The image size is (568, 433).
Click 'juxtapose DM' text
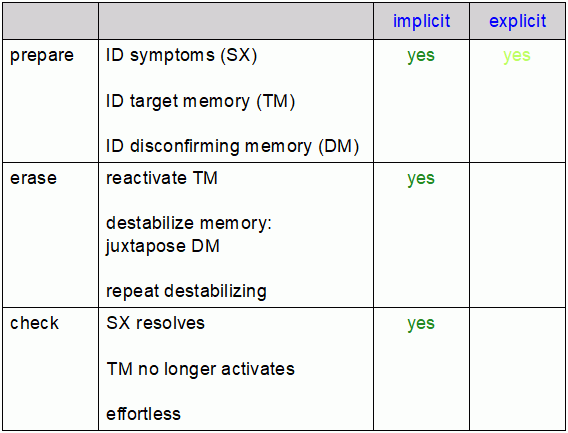click(163, 246)
